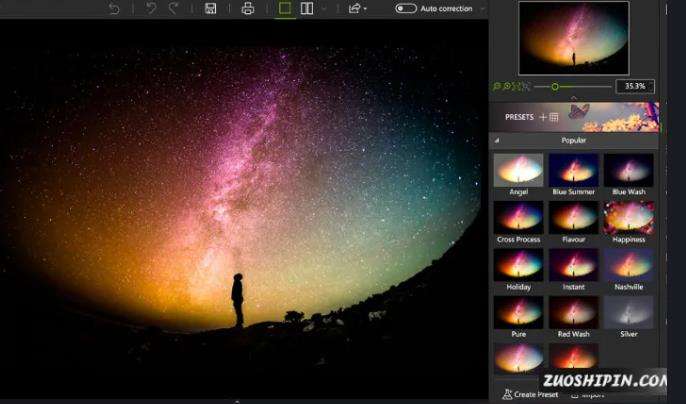
Task: Undo the last edit
Action: point(151,8)
